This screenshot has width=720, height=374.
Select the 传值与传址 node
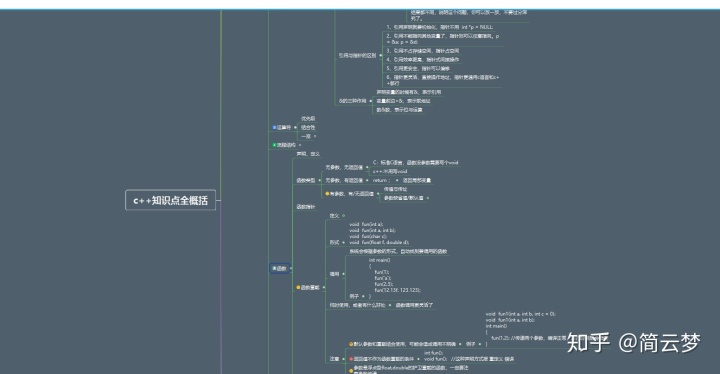coord(395,189)
